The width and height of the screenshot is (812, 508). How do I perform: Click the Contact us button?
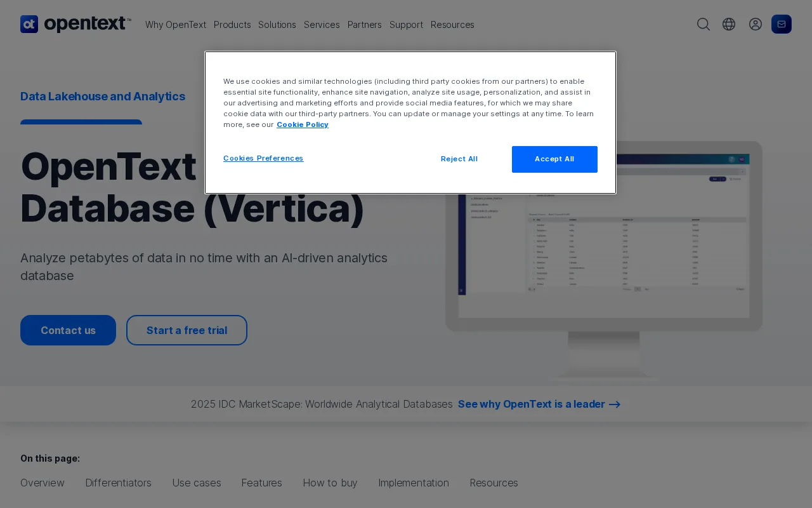click(68, 330)
